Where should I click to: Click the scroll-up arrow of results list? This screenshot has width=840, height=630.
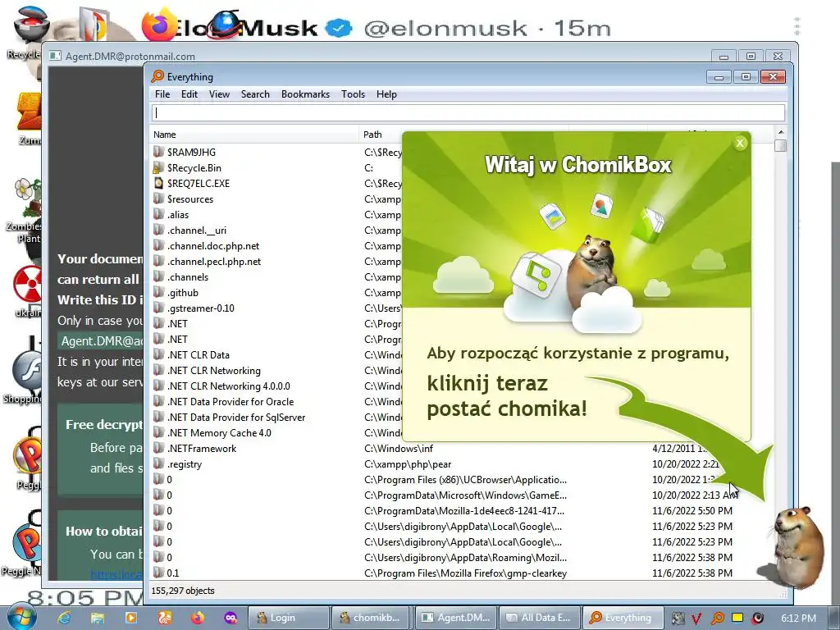(781, 132)
